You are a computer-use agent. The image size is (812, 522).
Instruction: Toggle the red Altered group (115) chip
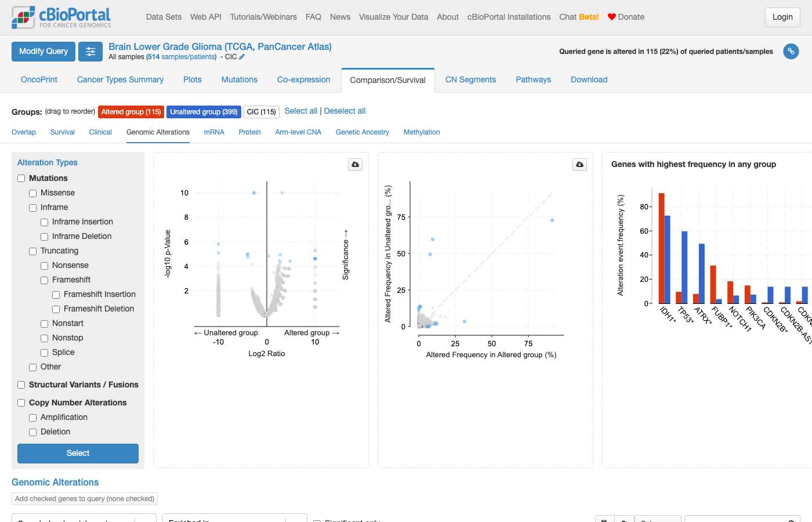pyautogui.click(x=131, y=112)
